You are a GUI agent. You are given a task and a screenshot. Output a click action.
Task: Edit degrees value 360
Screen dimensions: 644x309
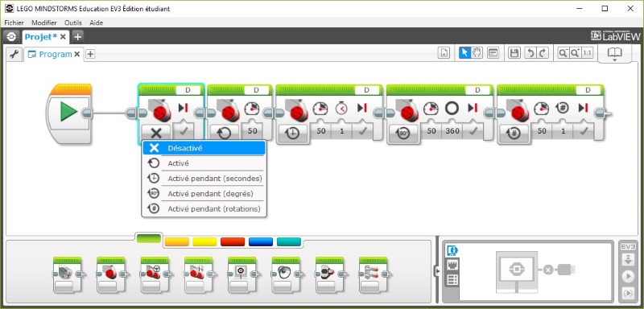452,131
